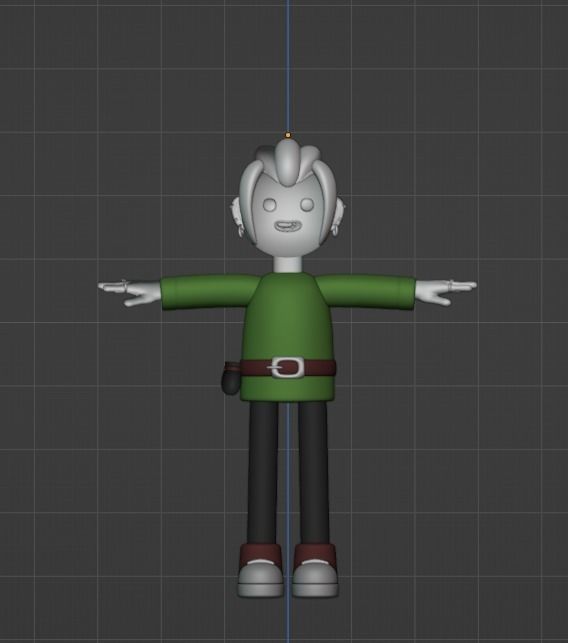Select the character's neck
Viewport: 568px width, 643px height.
288,264
